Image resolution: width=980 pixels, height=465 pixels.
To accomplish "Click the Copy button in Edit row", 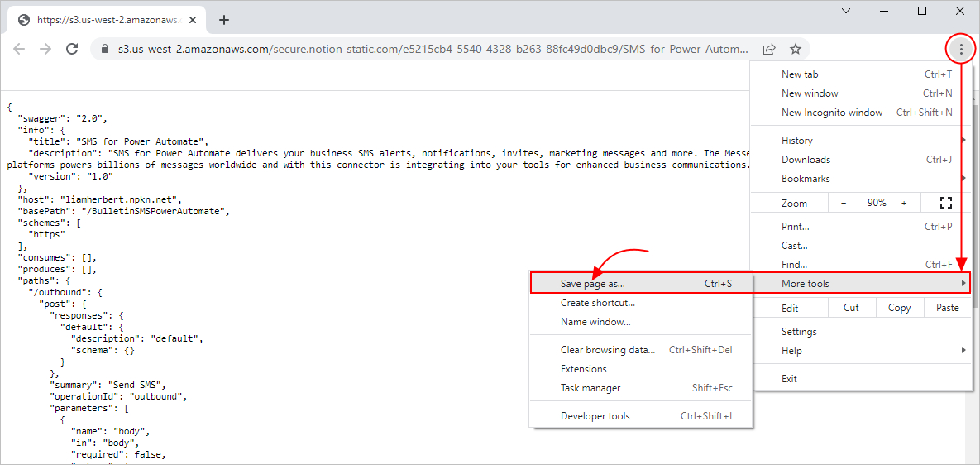I will (899, 308).
